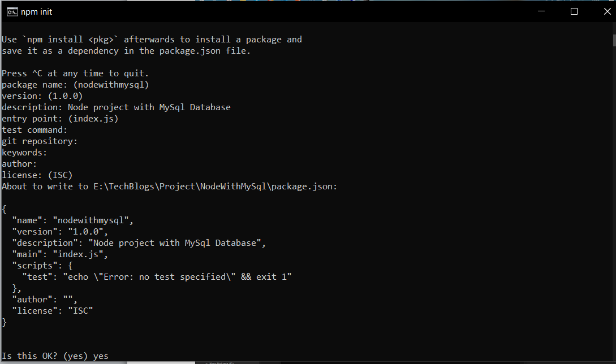Screen dimensions: 616x364
Task: Click the JSON "main": "index.js" line
Action: (x=60, y=254)
